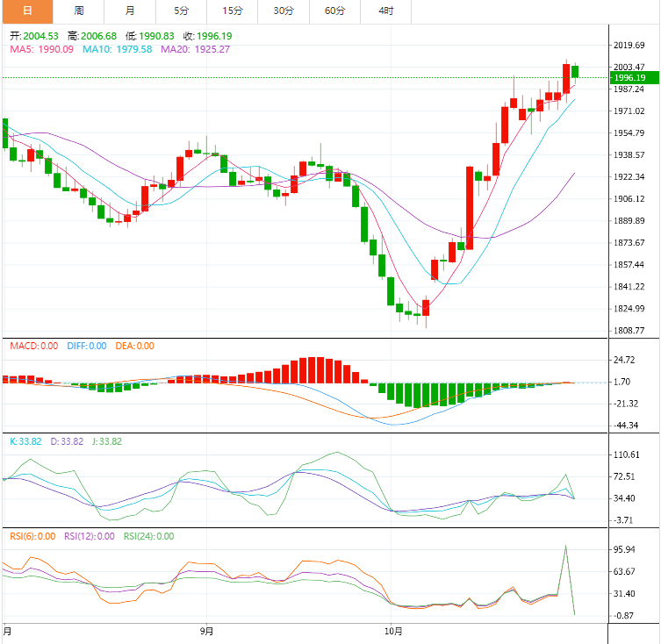Click the MACD indicator label
661x644 pixels.
[33, 347]
